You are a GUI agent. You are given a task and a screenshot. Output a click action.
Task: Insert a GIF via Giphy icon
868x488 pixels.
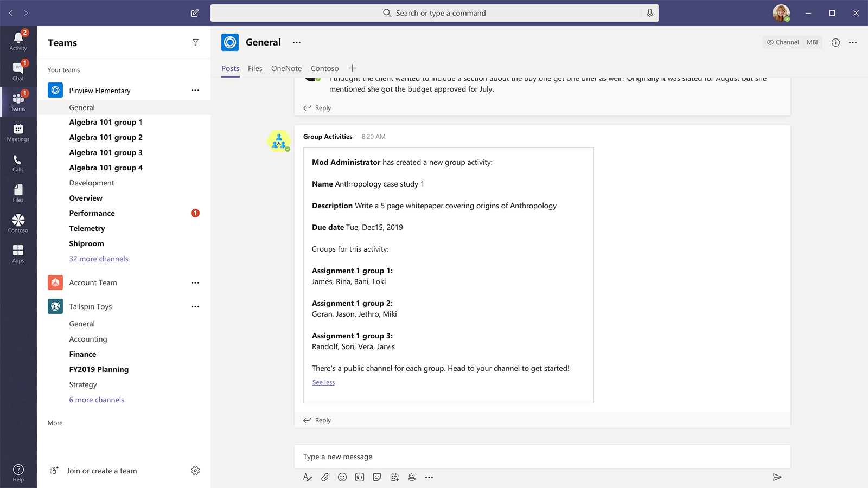pyautogui.click(x=360, y=477)
